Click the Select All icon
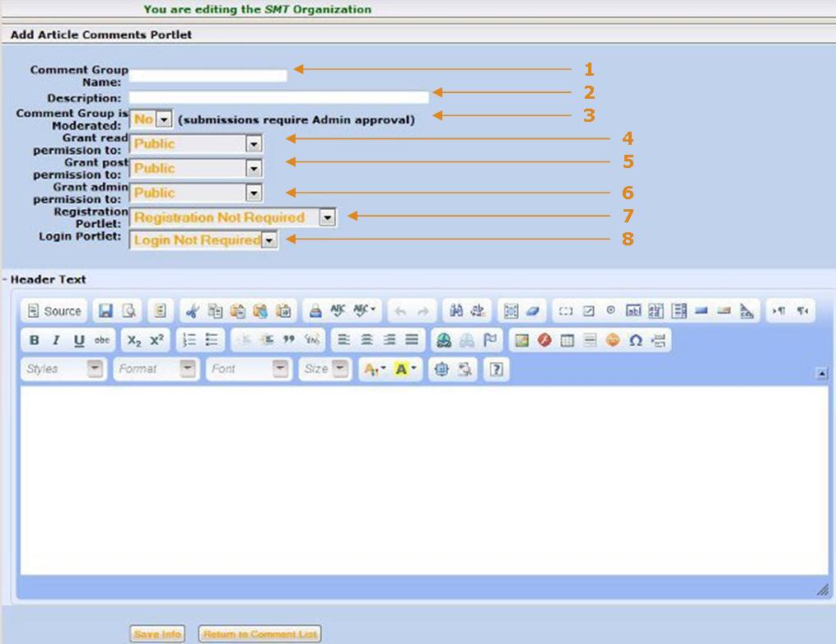 [511, 310]
